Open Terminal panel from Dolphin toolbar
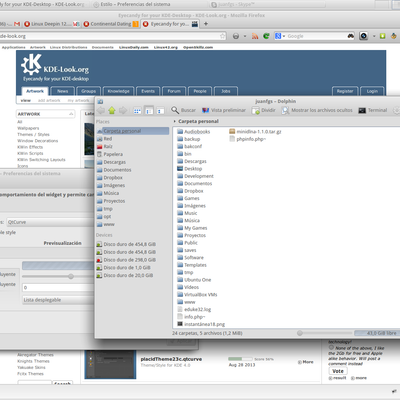Screen dimensions: 400x400 tap(373, 110)
